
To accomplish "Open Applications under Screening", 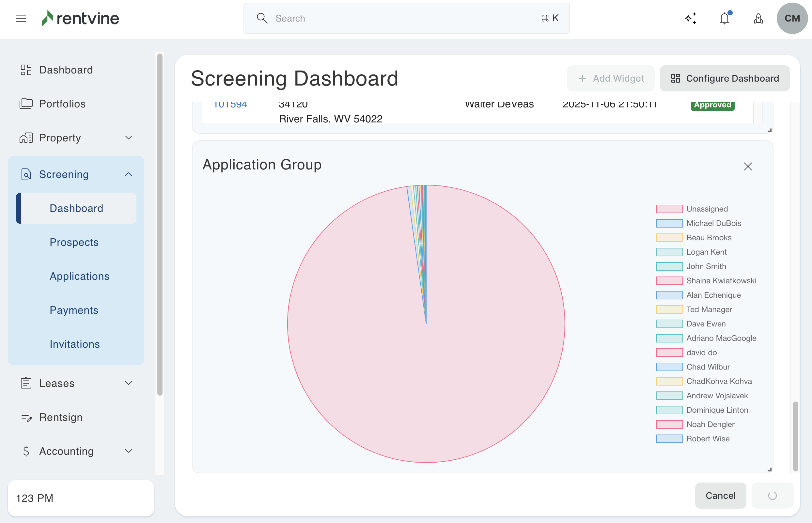I will tap(79, 276).
